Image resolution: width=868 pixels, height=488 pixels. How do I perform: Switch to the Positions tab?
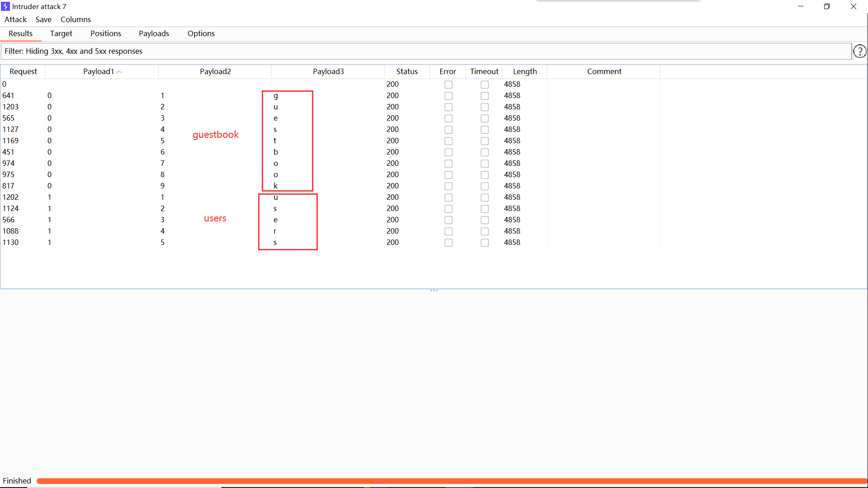pos(106,33)
